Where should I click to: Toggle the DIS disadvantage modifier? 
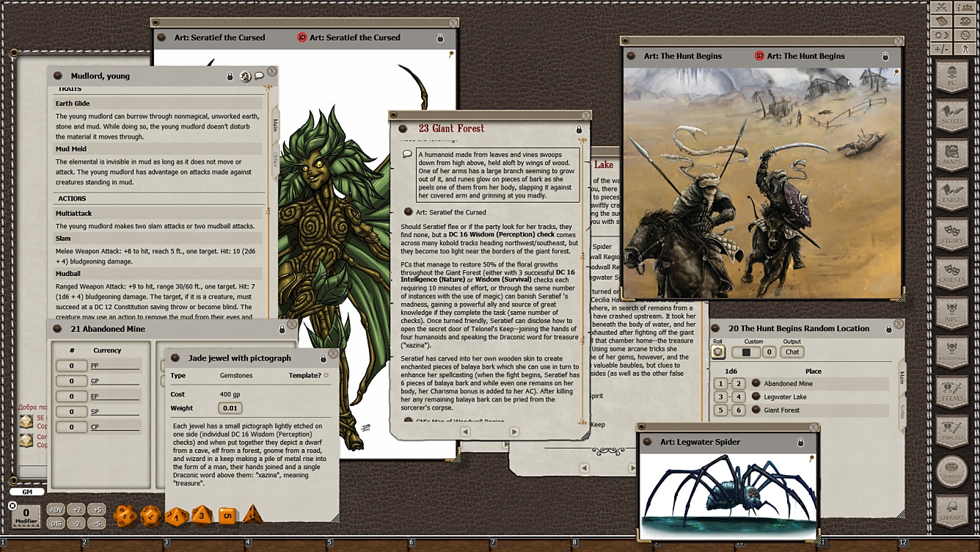pyautogui.click(x=56, y=523)
